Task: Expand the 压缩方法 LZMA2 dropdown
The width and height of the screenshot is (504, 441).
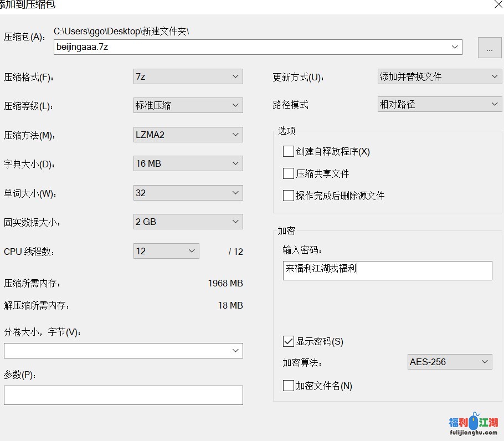Action: tap(188, 135)
